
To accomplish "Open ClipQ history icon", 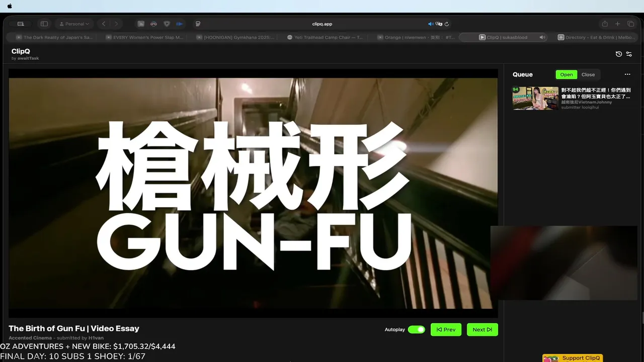I will point(619,54).
